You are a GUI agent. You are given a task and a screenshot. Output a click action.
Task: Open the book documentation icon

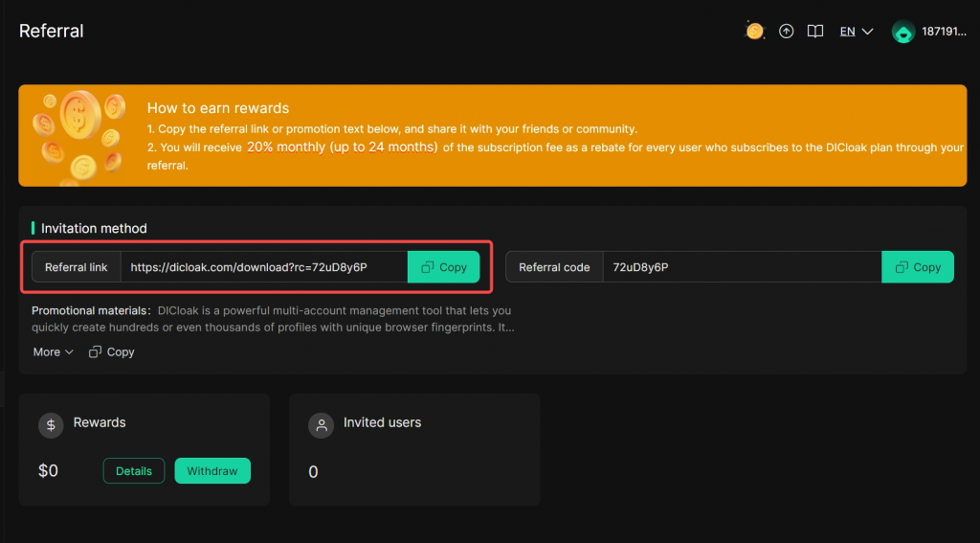click(x=815, y=32)
